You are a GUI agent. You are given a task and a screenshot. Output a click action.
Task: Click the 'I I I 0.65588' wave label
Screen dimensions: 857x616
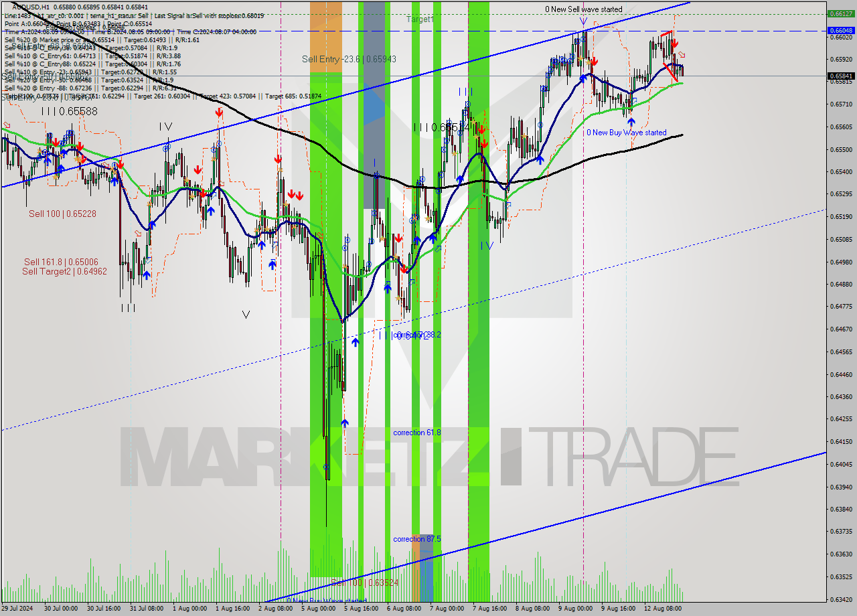tap(70, 111)
